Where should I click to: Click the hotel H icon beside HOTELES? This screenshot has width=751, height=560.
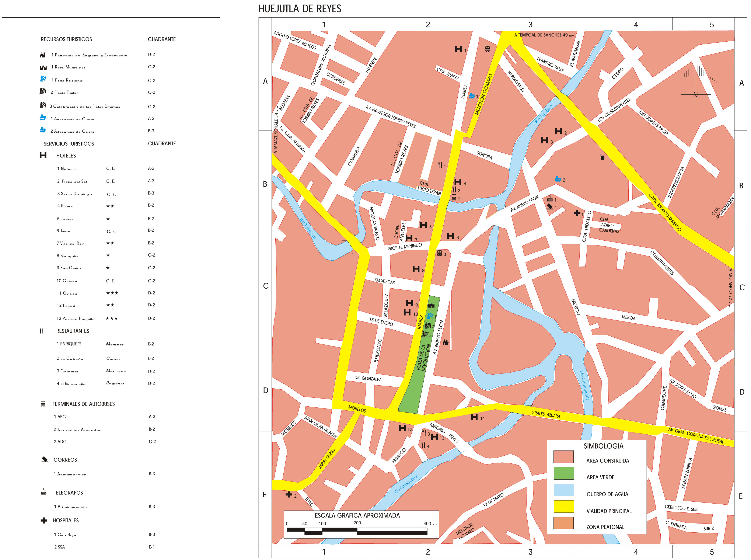tap(43, 155)
